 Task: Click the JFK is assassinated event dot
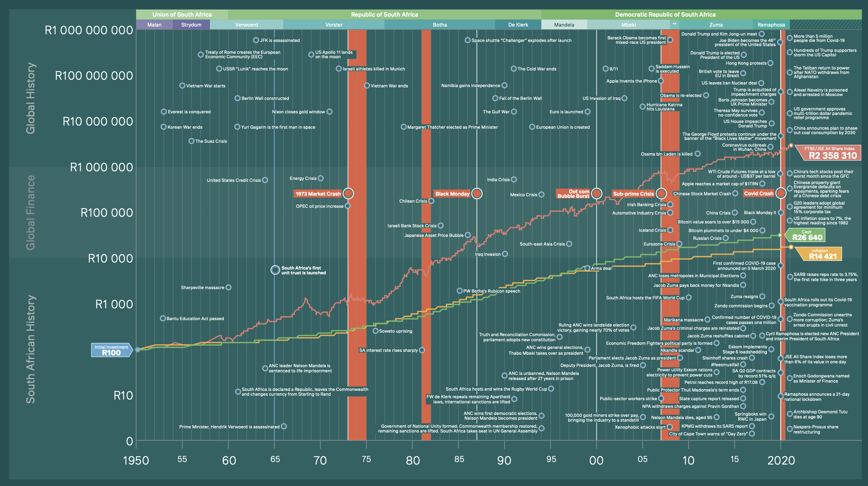click(x=256, y=40)
